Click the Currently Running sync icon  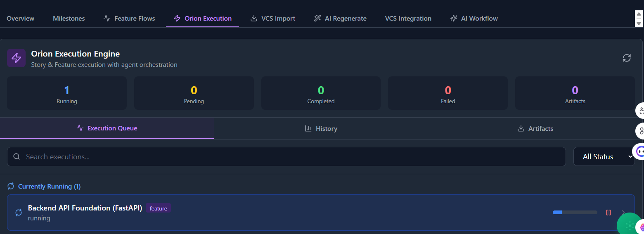click(11, 187)
